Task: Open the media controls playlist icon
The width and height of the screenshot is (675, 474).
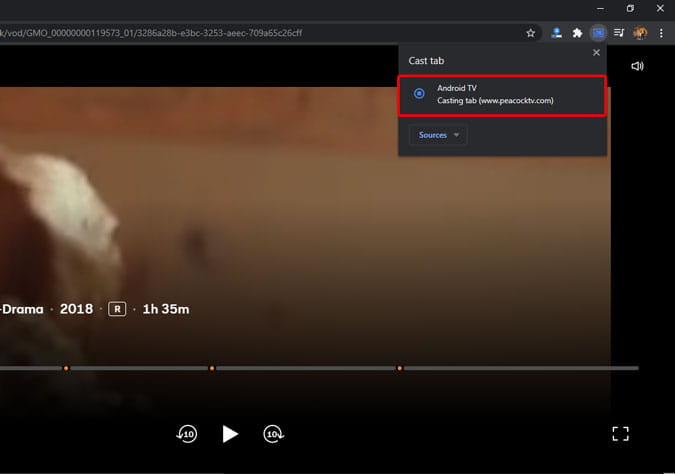Action: 619,33
